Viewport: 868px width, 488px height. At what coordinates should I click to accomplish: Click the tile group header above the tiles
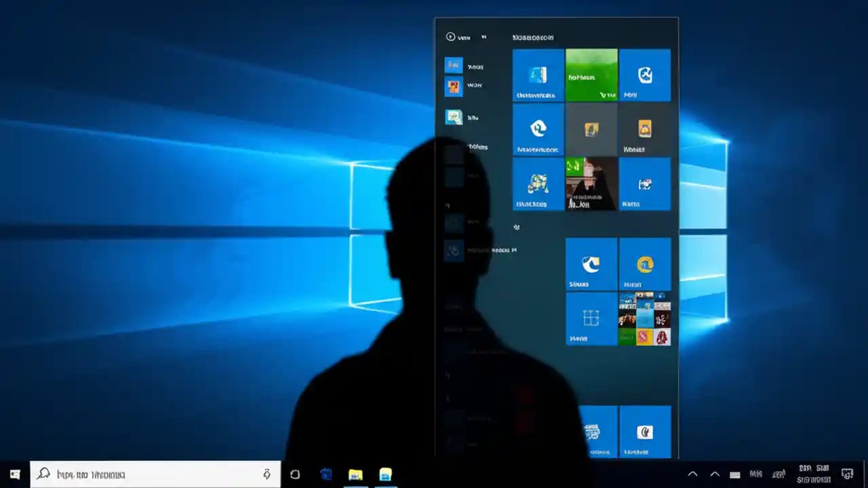point(535,37)
